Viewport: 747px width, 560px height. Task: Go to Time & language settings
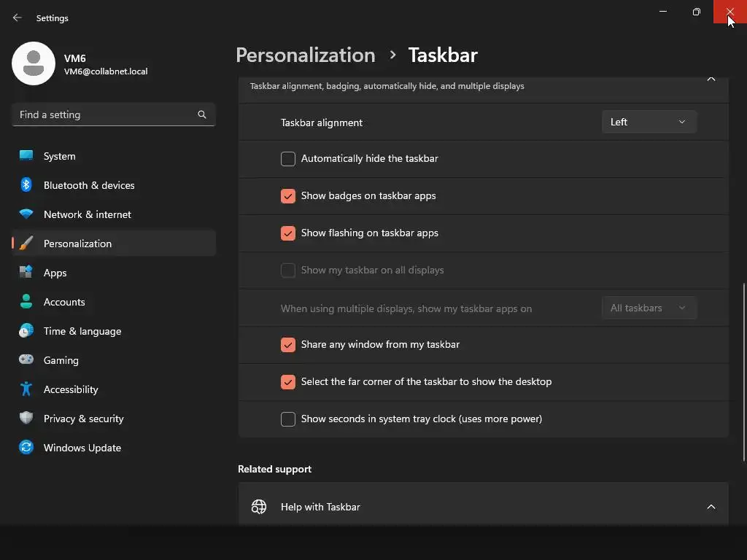point(82,331)
